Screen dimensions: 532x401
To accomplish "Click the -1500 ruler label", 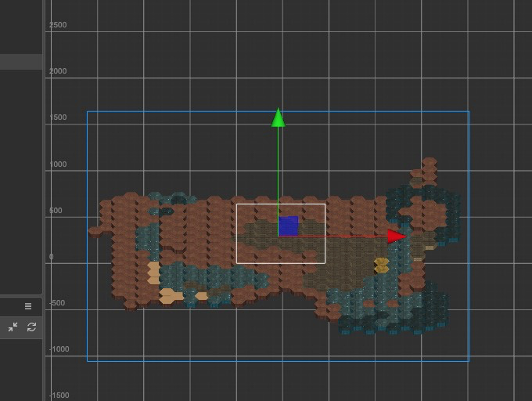I will tap(59, 395).
